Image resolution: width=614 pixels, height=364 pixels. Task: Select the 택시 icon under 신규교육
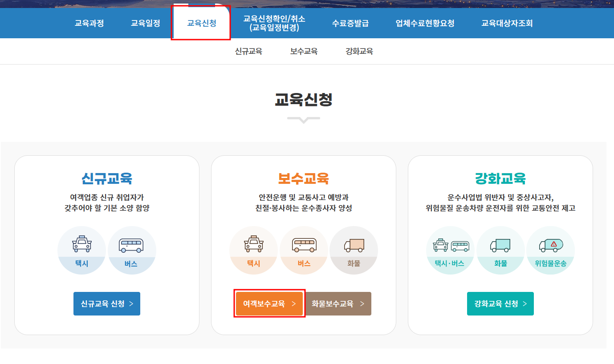(82, 249)
